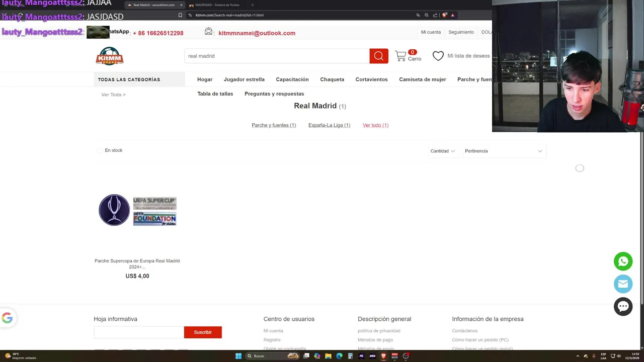
Task: Switch to the MAUROAKD Sistema de Puntos tab
Action: pos(217,5)
